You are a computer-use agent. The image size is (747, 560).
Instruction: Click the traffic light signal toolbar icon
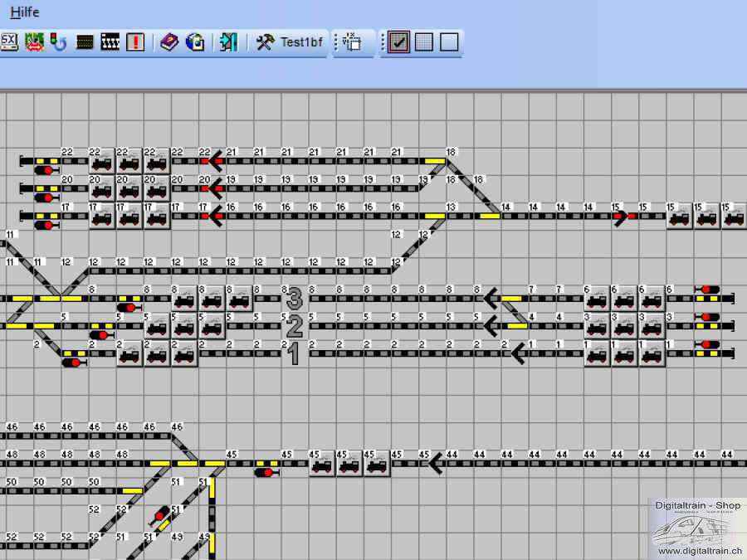click(x=58, y=42)
